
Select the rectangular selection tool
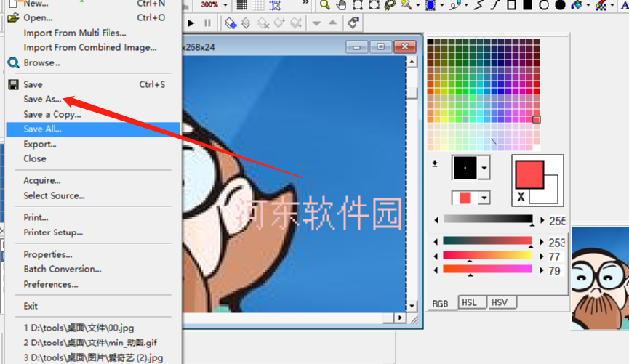(x=358, y=5)
